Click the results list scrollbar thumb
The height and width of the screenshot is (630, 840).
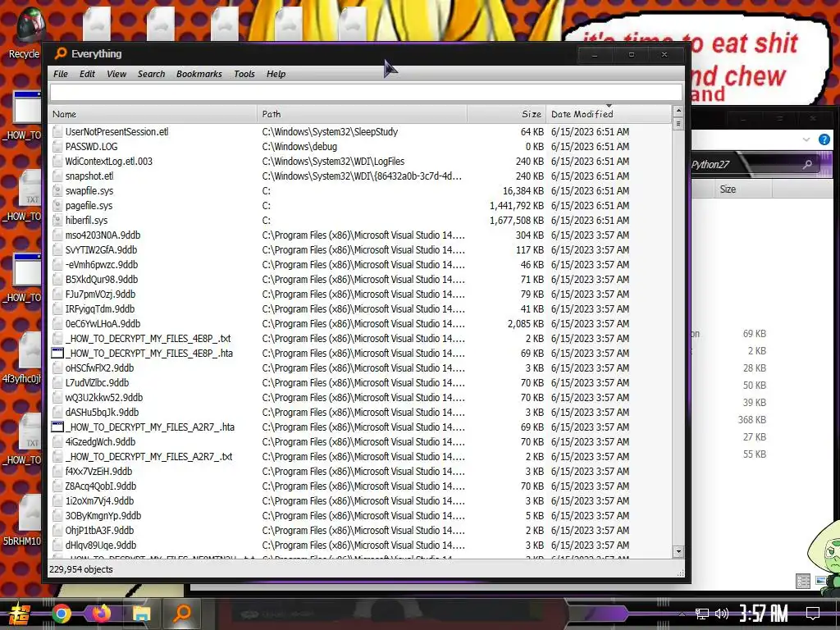pyautogui.click(x=678, y=124)
